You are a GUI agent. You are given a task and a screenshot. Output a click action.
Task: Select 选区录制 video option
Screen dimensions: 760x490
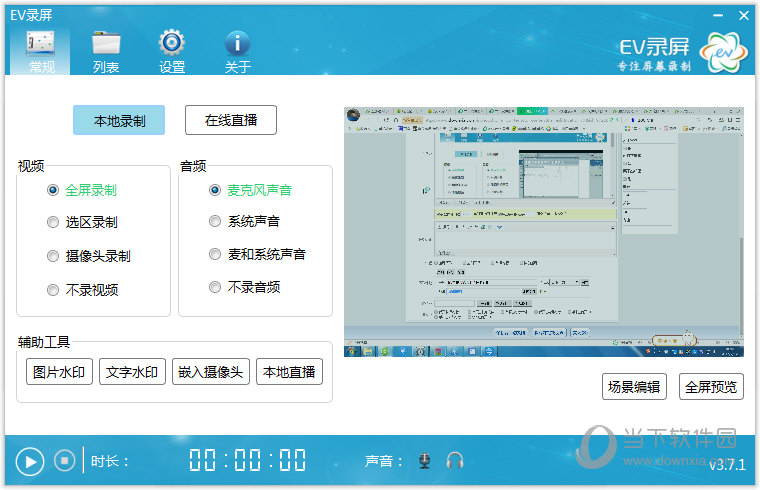click(82, 222)
